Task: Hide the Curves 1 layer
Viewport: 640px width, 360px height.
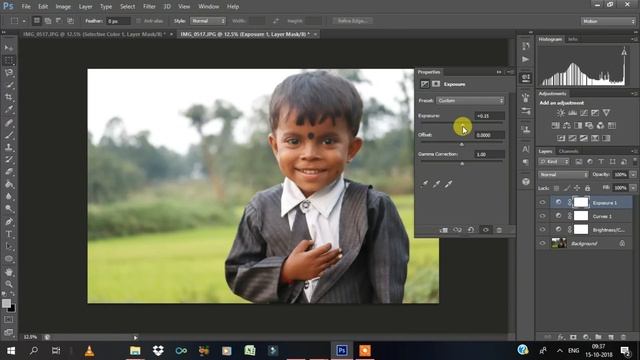Action: click(x=542, y=216)
